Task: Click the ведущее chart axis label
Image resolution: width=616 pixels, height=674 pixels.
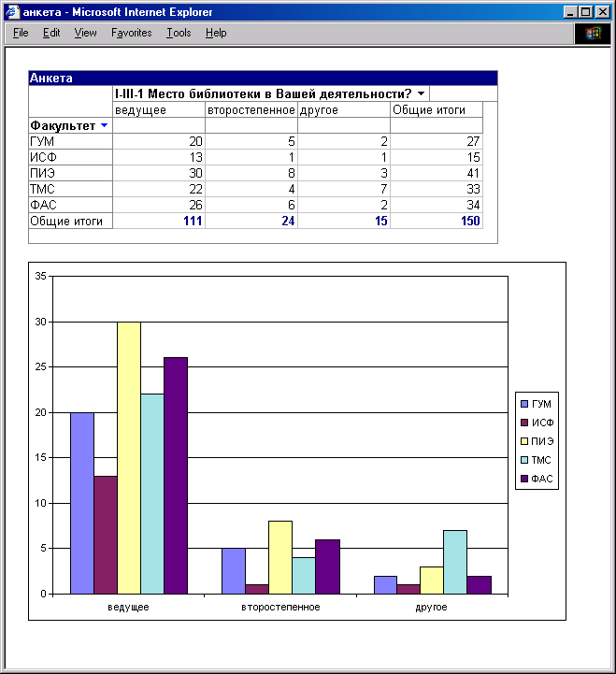Action: coord(128,607)
